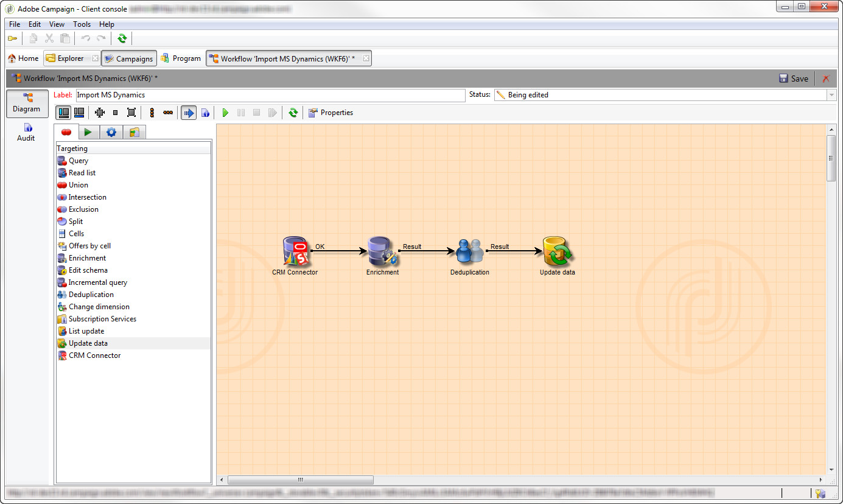Click the Paste clipboard icon

click(65, 38)
